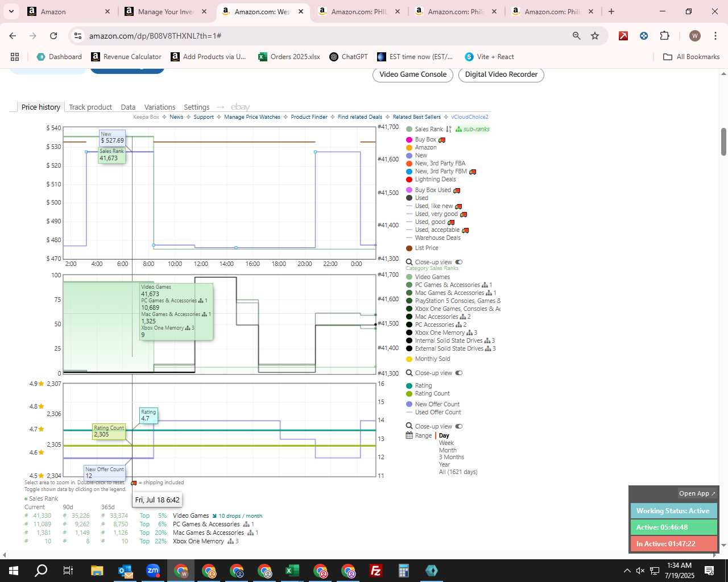Select the 3 Months range option
Image resolution: width=728 pixels, height=582 pixels.
(452, 457)
